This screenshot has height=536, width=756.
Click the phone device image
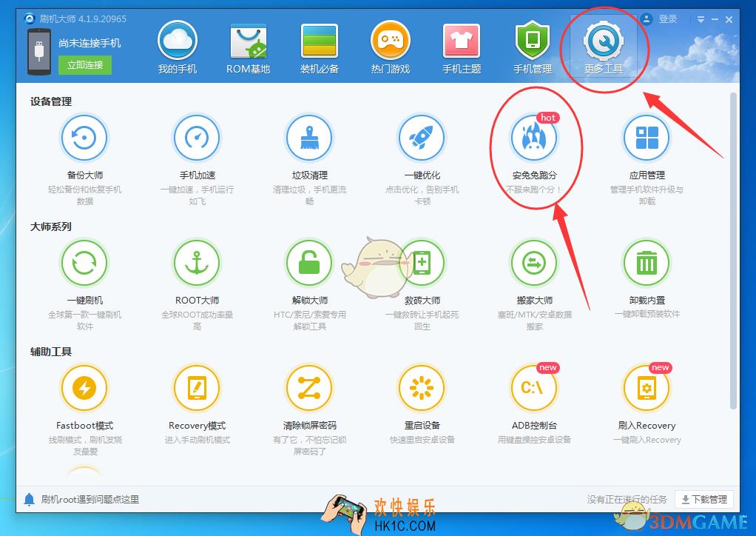click(39, 52)
